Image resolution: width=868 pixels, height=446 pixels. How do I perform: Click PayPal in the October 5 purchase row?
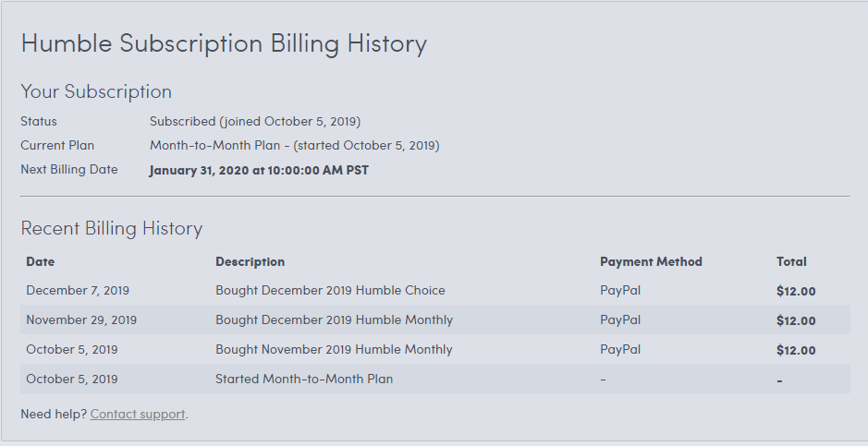pos(620,349)
